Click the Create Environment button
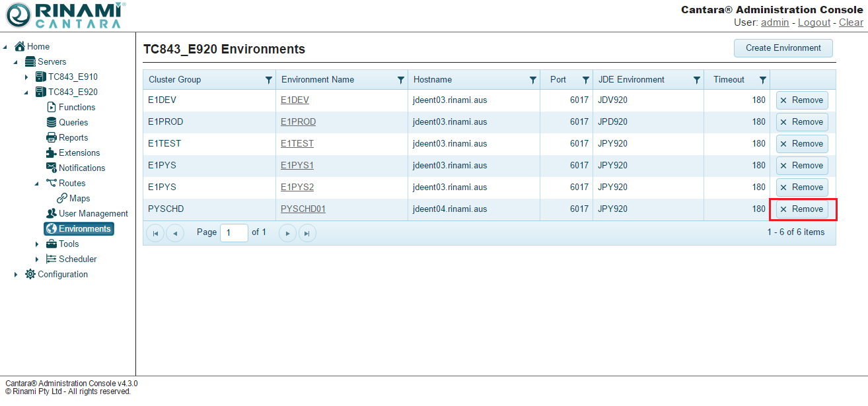 coord(783,48)
